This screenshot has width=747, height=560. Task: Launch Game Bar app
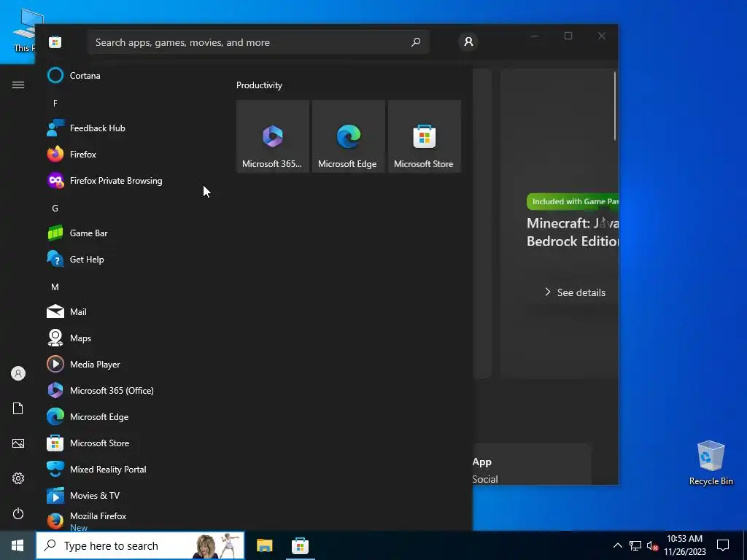click(x=128, y=233)
